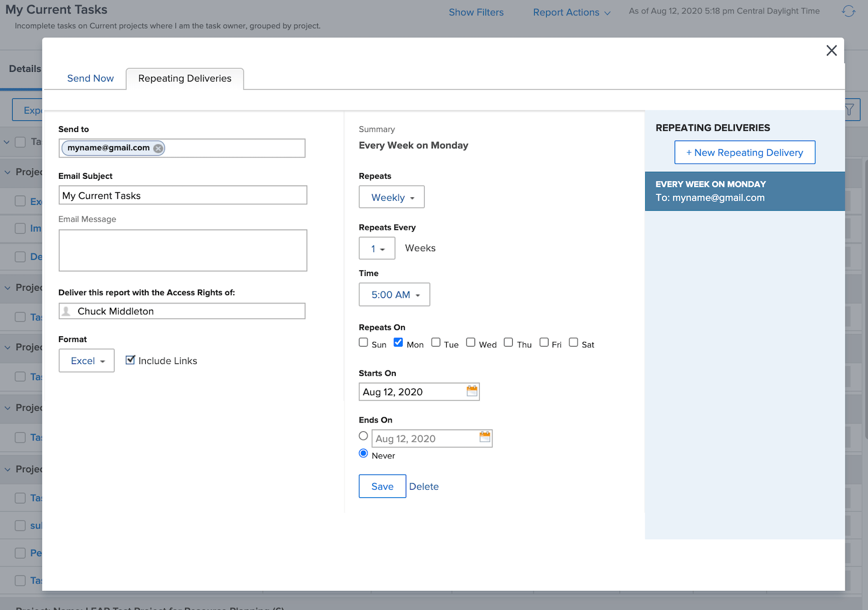Click the chevron next to Report Actions
The image size is (868, 610).
[x=607, y=12]
